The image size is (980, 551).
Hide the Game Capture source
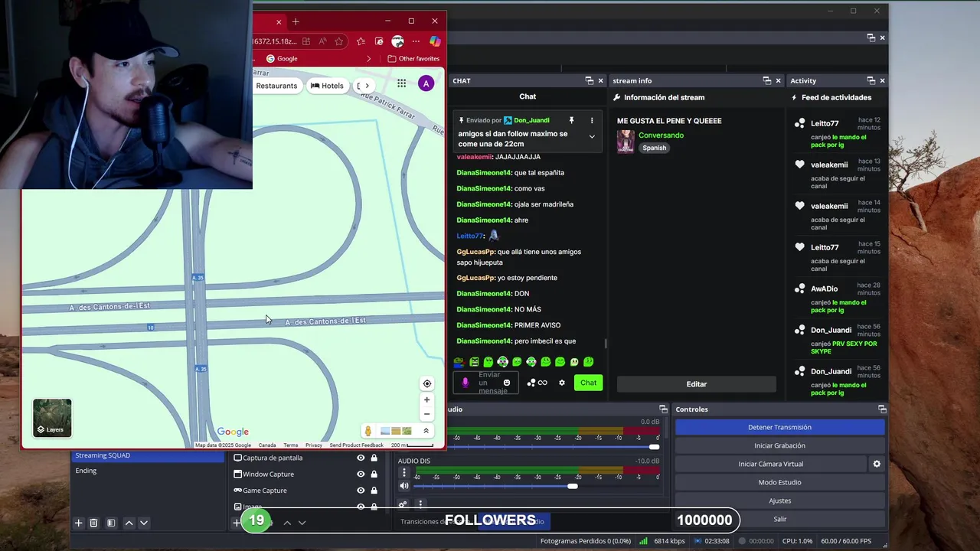coord(361,491)
